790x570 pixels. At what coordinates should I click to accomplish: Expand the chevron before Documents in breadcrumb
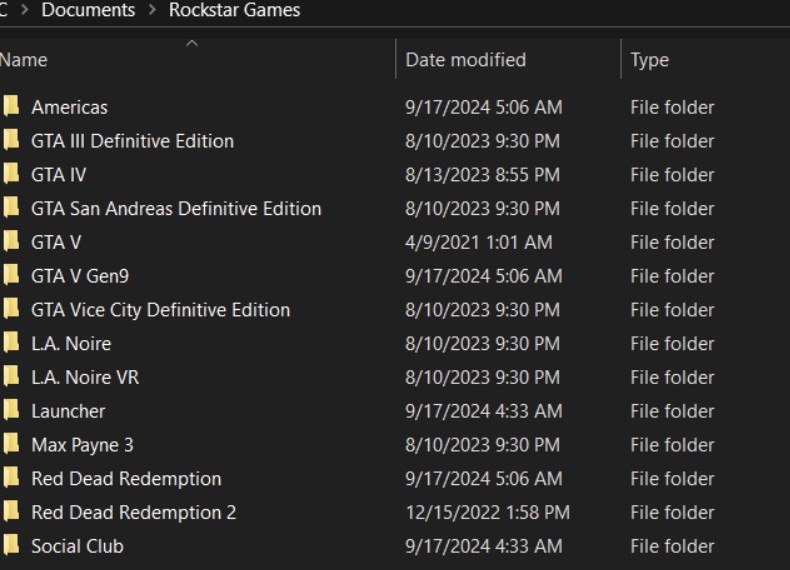tap(24, 11)
